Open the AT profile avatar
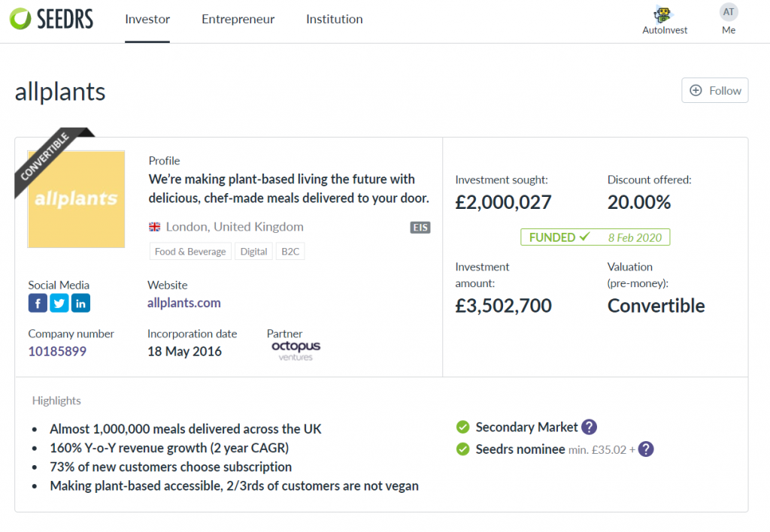The image size is (770, 532). (729, 12)
